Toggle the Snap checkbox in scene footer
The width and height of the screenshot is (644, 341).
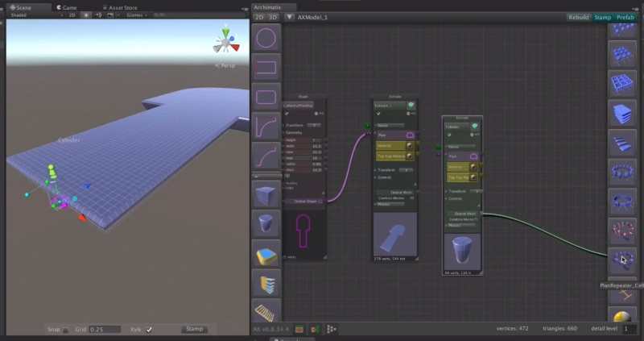tap(66, 330)
